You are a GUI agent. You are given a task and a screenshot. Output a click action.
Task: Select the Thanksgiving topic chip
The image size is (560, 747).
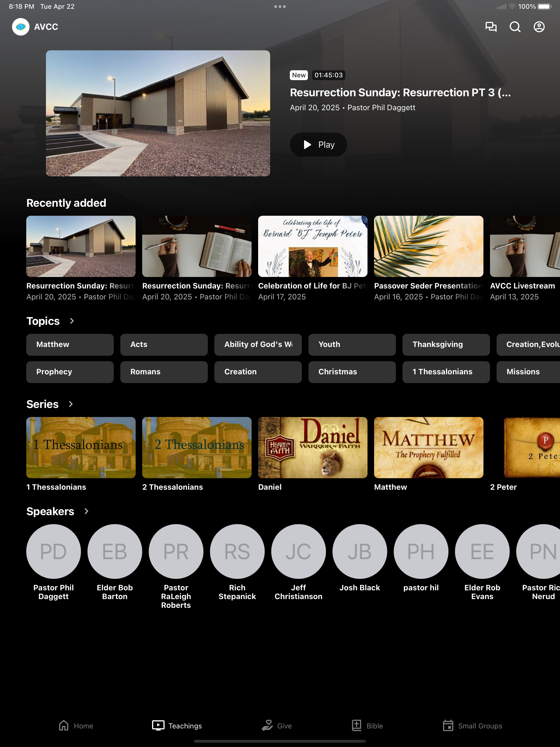pyautogui.click(x=446, y=345)
